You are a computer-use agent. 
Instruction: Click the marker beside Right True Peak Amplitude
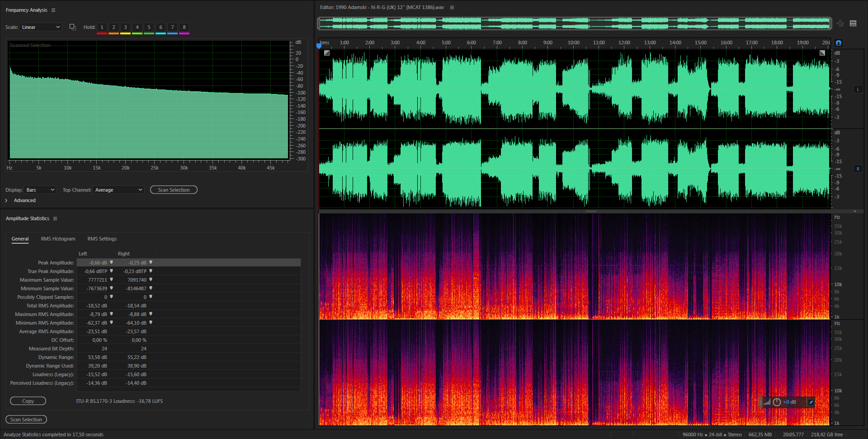pos(151,271)
